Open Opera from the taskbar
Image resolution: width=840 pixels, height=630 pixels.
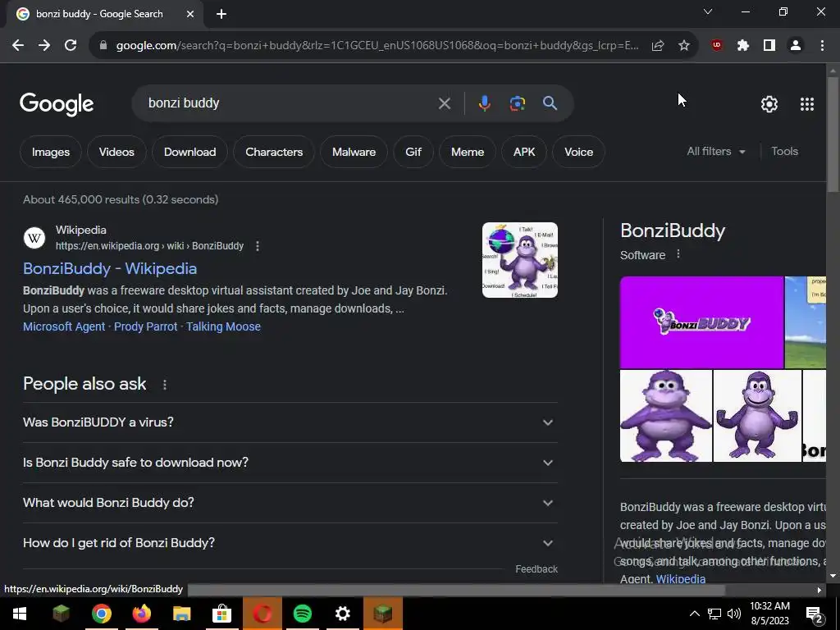(x=262, y=614)
